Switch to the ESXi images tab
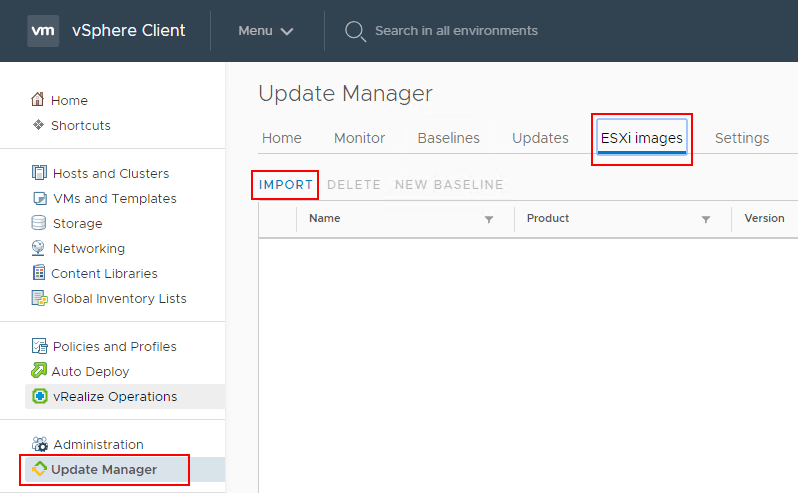This screenshot has width=798, height=493. pyautogui.click(x=641, y=138)
